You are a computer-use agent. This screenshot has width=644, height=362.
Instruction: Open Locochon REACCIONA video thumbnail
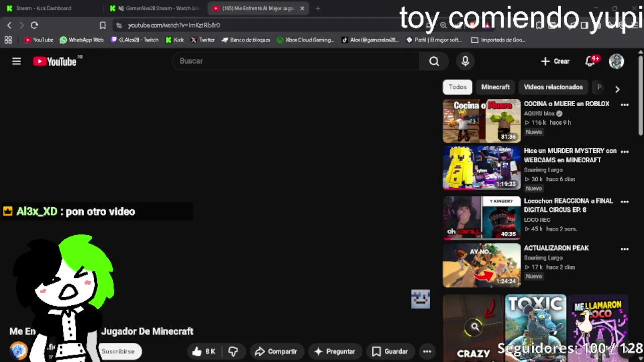pyautogui.click(x=481, y=217)
